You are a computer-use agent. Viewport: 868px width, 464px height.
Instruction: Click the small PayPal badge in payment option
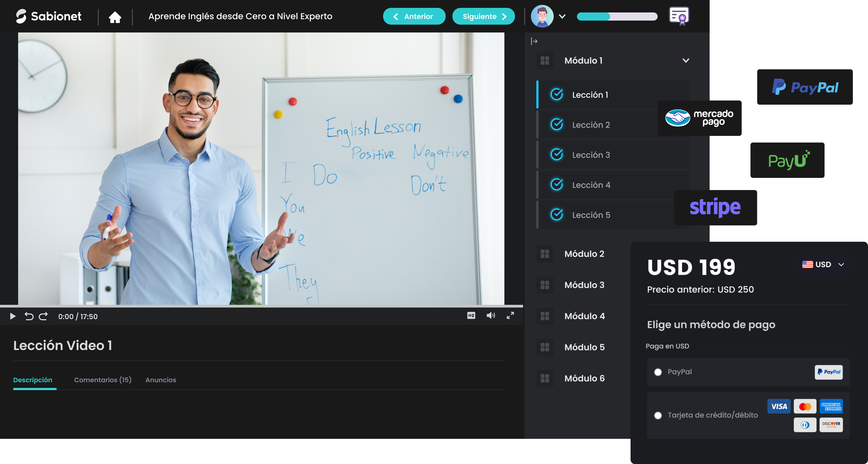pos(828,372)
